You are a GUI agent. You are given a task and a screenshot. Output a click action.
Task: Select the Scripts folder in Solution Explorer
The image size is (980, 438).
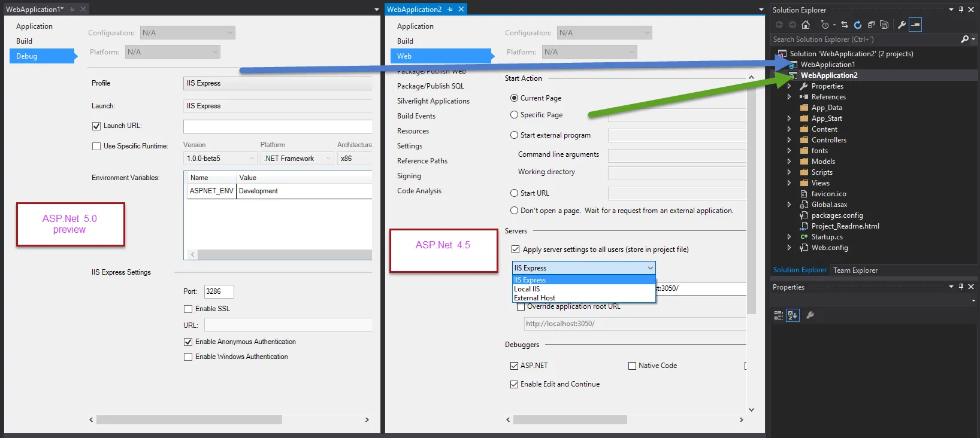822,172
